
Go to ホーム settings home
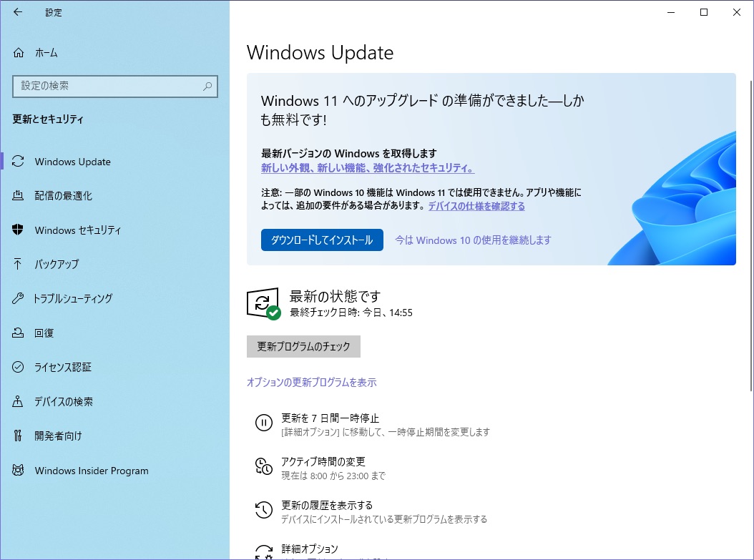pos(115,52)
